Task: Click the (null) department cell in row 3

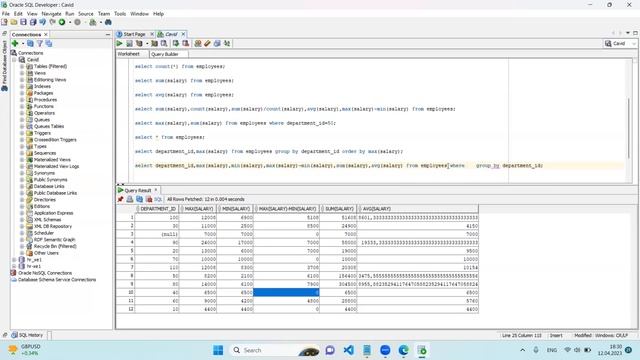Action: coord(158,234)
